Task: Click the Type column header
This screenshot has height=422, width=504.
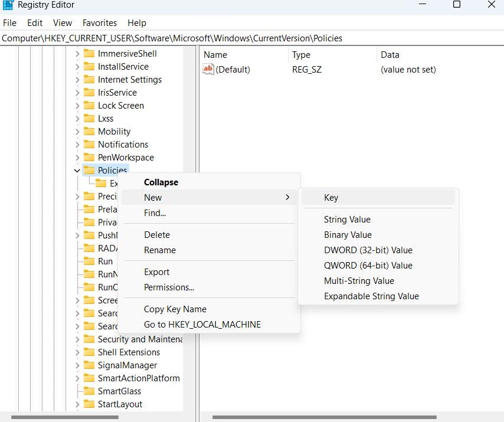Action: click(x=301, y=54)
